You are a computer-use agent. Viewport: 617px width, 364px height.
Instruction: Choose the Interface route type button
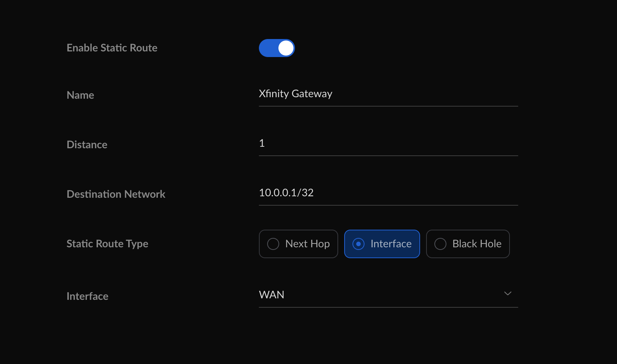tap(382, 244)
